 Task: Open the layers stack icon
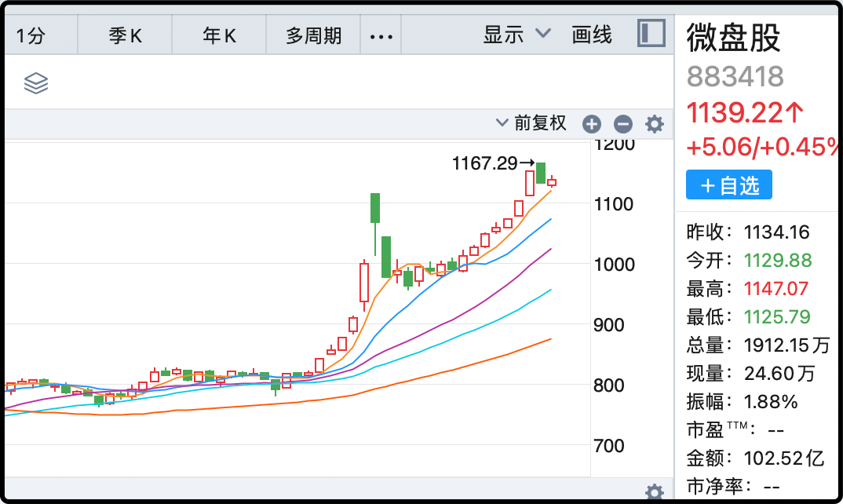(36, 82)
